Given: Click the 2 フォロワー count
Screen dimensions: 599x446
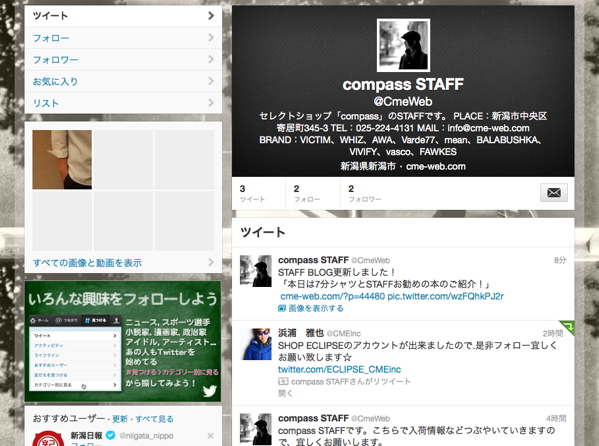Looking at the screenshot, I should pyautogui.click(x=364, y=193).
